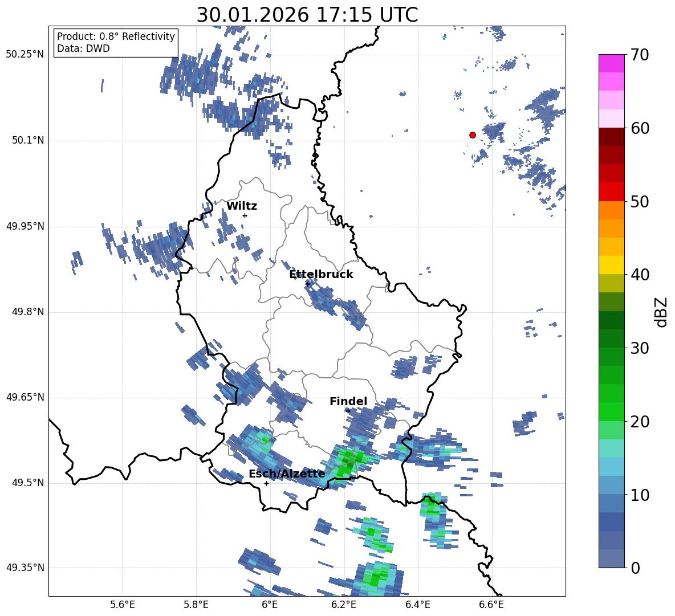The height and width of the screenshot is (616, 675).
Task: Click the 20 tick label on colorbar
Action: point(640,422)
